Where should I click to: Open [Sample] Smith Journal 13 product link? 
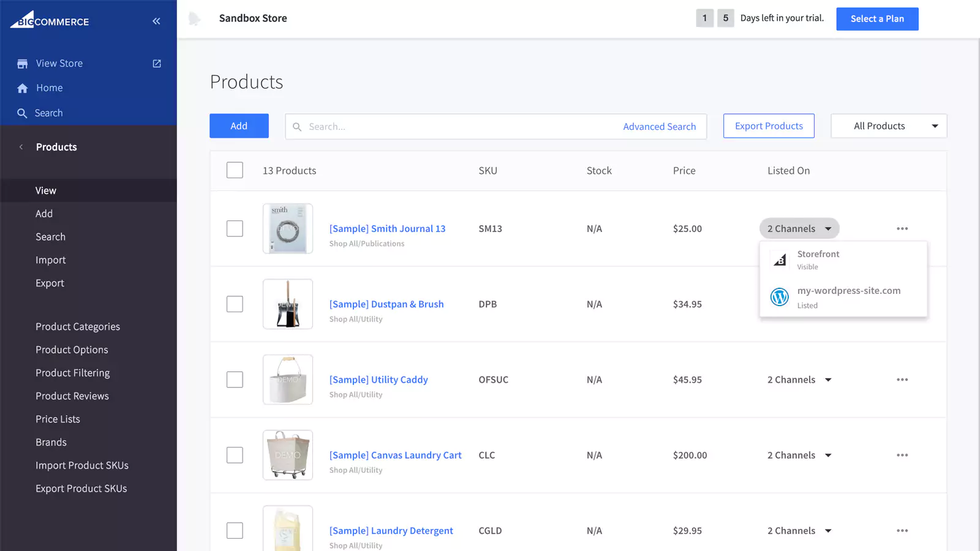tap(387, 228)
